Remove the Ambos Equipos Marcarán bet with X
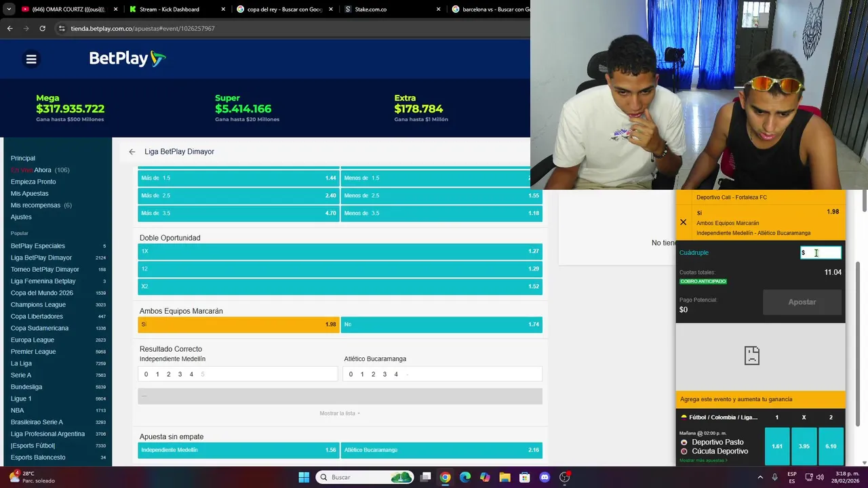The height and width of the screenshot is (488, 868). click(x=683, y=222)
